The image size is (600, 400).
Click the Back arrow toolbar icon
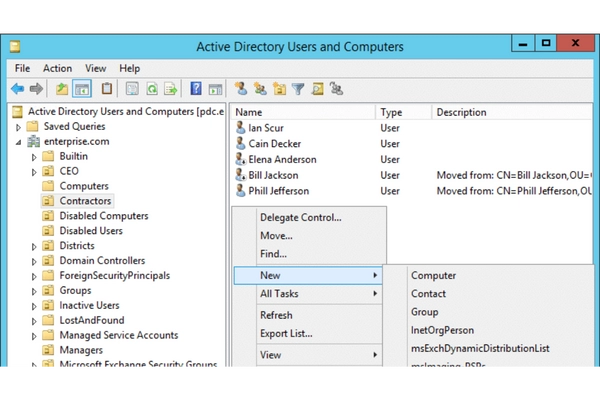18,89
